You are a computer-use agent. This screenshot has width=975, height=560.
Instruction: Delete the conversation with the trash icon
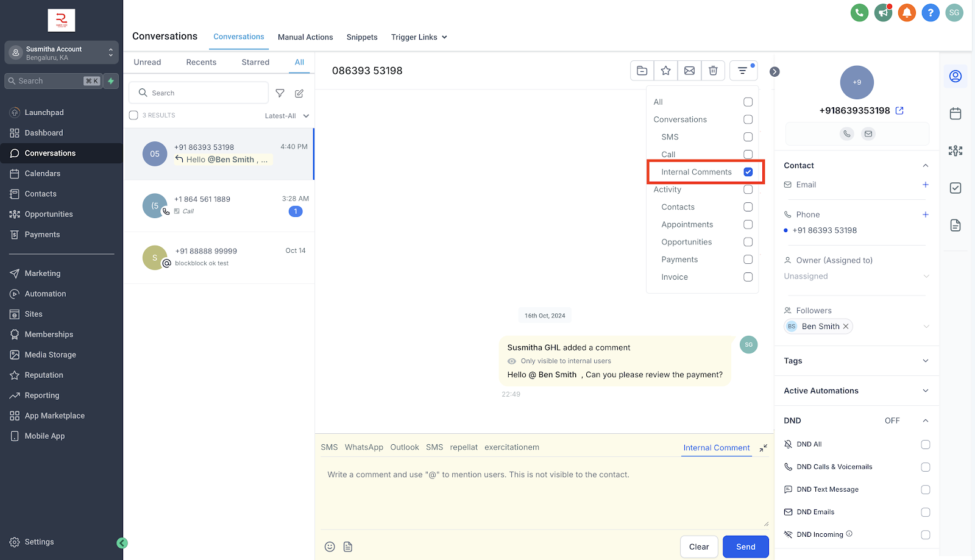click(713, 70)
